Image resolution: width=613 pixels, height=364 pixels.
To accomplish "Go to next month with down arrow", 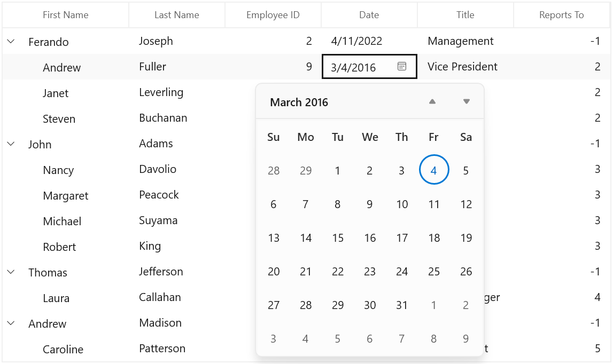I will coord(466,101).
